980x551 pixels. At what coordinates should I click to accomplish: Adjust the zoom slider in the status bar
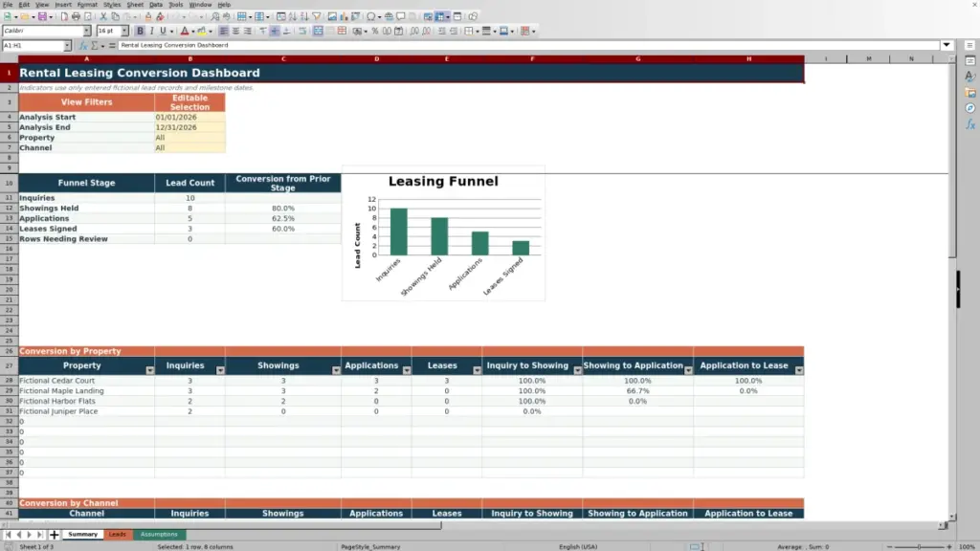tap(920, 546)
